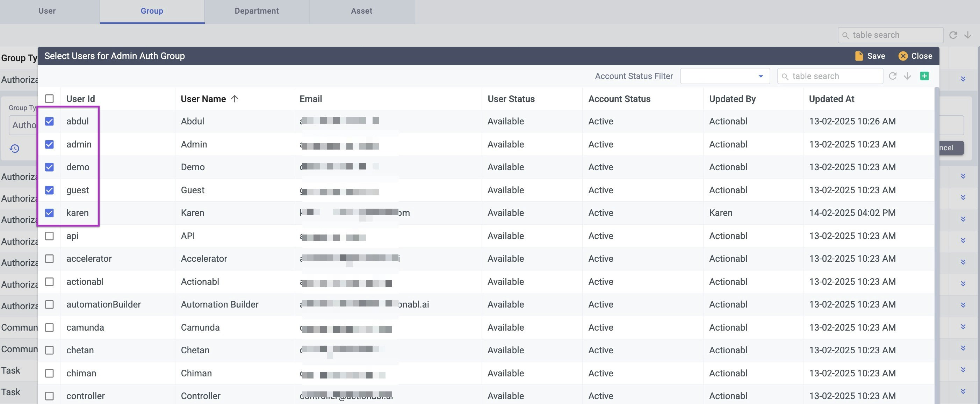Click the Save icon in the modal header
The image size is (980, 404).
pos(859,56)
